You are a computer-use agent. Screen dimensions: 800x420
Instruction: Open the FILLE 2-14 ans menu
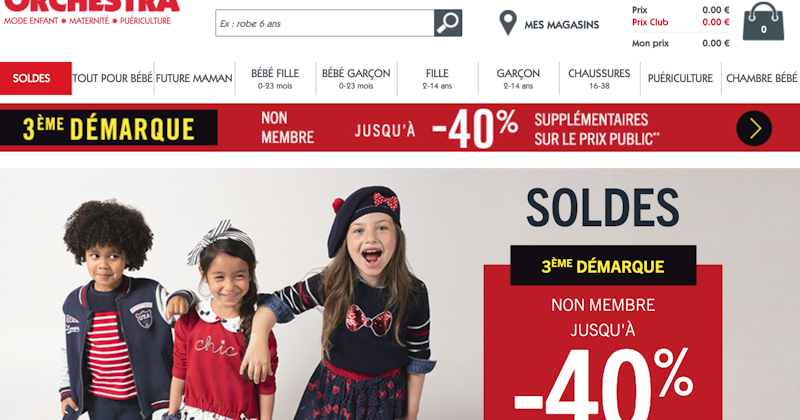[437, 79]
